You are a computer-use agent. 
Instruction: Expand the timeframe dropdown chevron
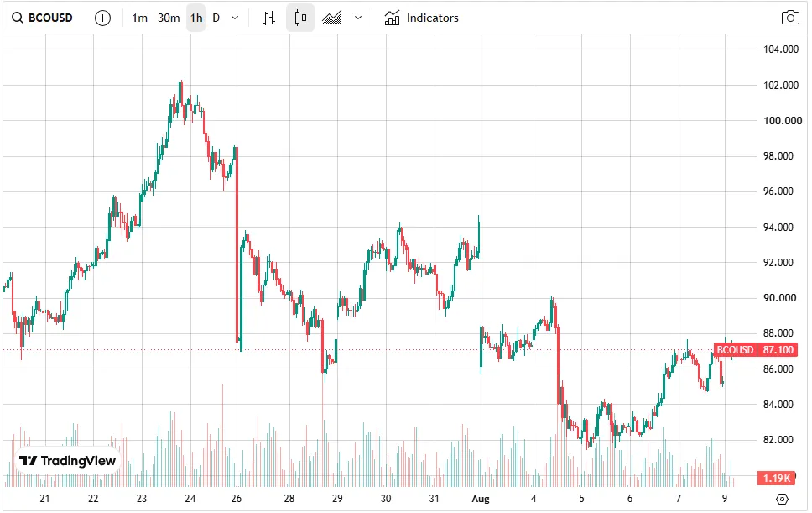235,18
